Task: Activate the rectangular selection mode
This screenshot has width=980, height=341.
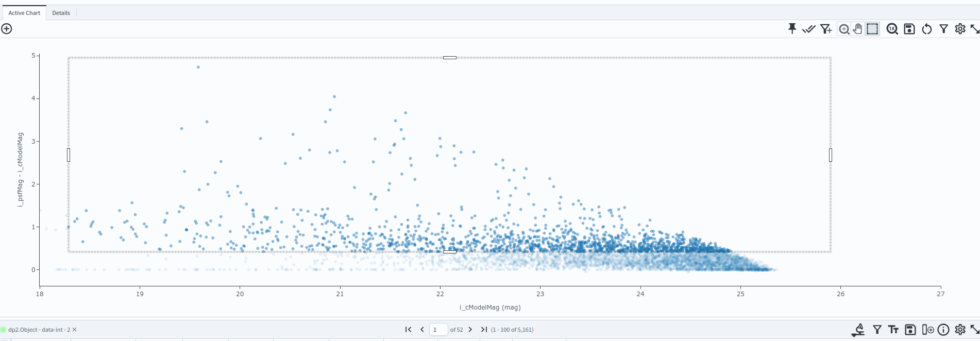Action: coord(872,29)
